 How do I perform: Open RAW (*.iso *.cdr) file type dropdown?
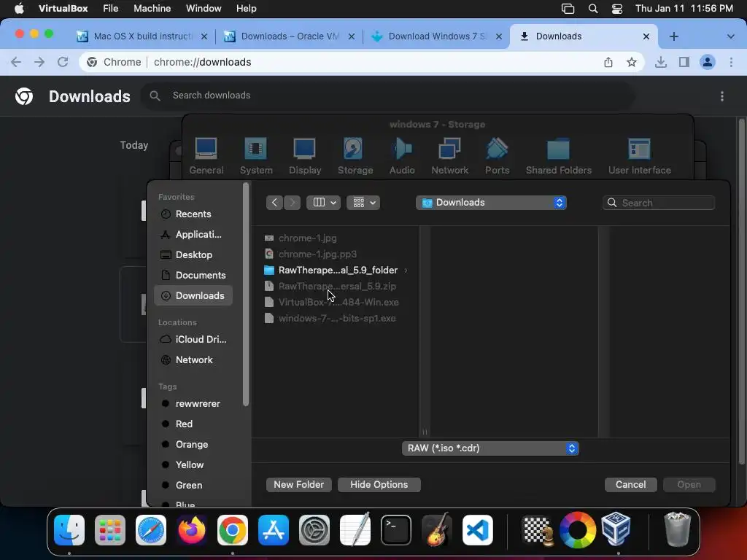click(x=490, y=448)
